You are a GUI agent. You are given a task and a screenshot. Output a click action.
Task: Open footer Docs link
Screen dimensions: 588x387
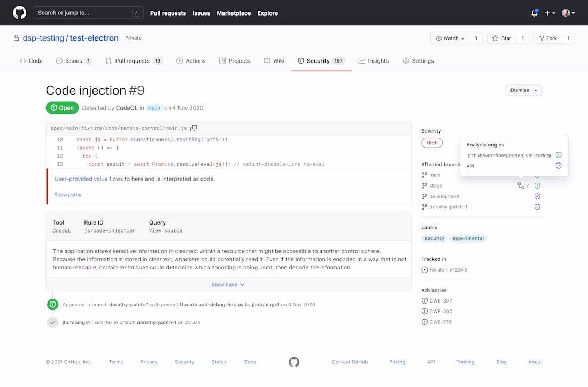click(x=250, y=362)
